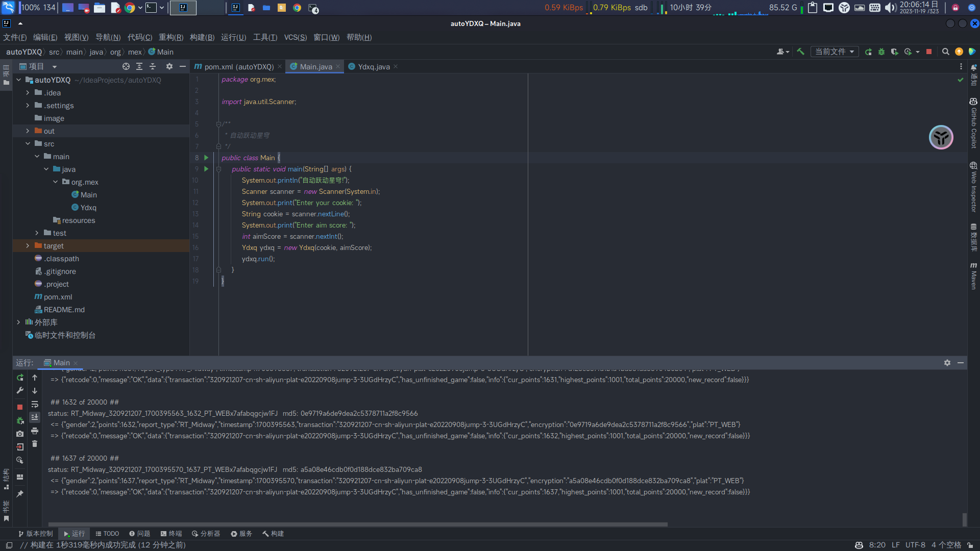The height and width of the screenshot is (551, 980).
Task: Toggle tool window bars with the bottom-left icon
Action: (x=9, y=545)
